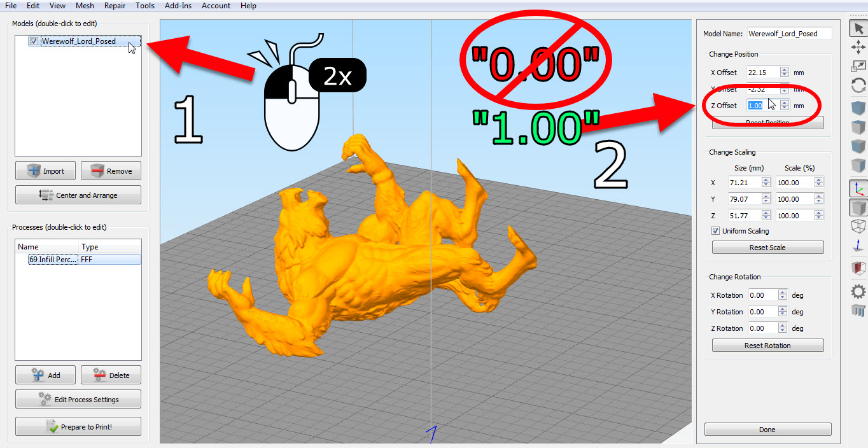Decrease Y scale percent down arrow

tap(818, 202)
